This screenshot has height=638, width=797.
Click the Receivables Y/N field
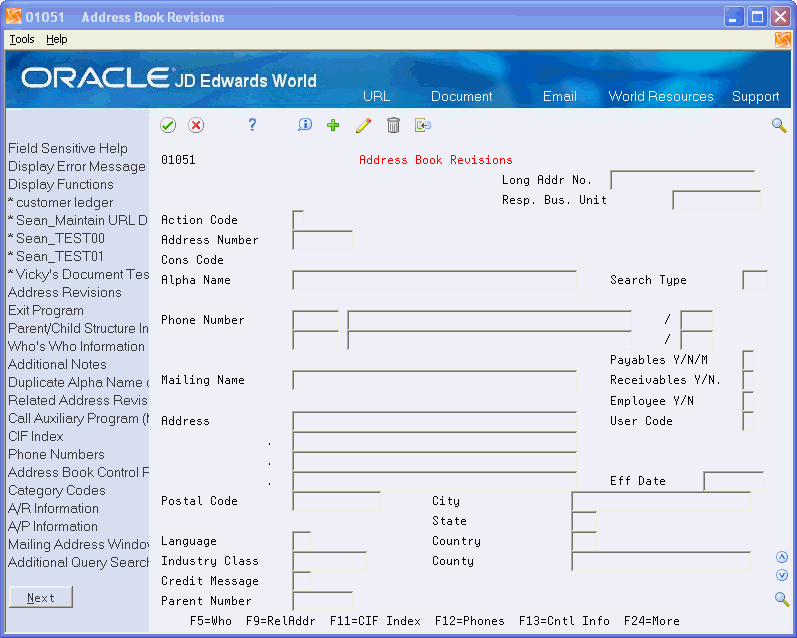click(x=748, y=380)
